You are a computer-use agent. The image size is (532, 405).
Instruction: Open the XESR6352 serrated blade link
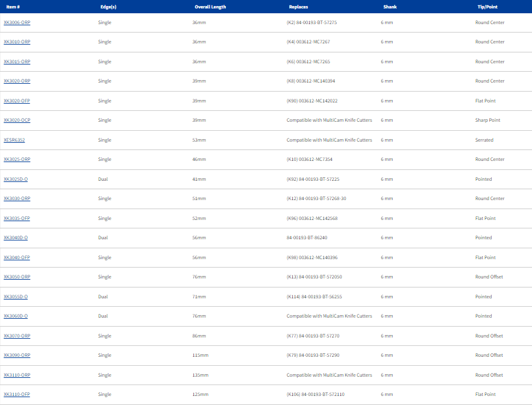pyautogui.click(x=14, y=140)
